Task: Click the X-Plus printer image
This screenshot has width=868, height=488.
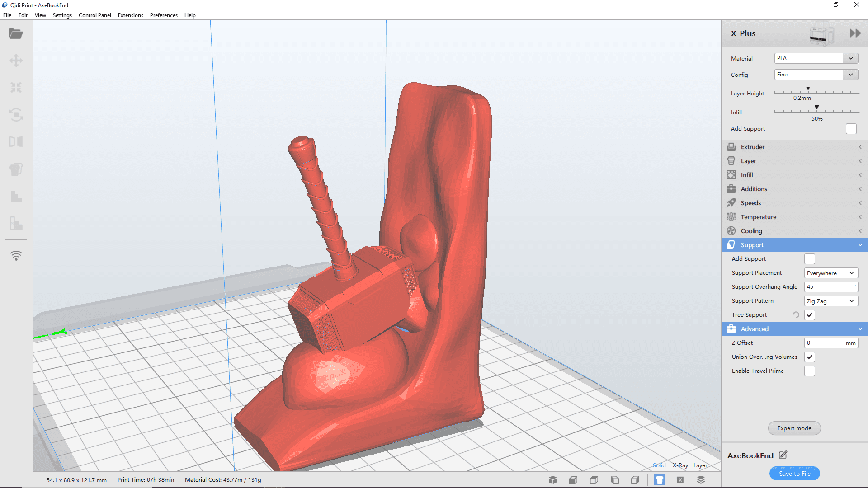Action: [x=821, y=33]
